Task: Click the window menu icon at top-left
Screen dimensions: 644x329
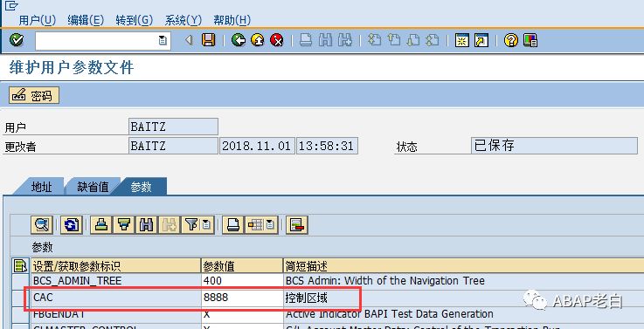Action: 10,5
